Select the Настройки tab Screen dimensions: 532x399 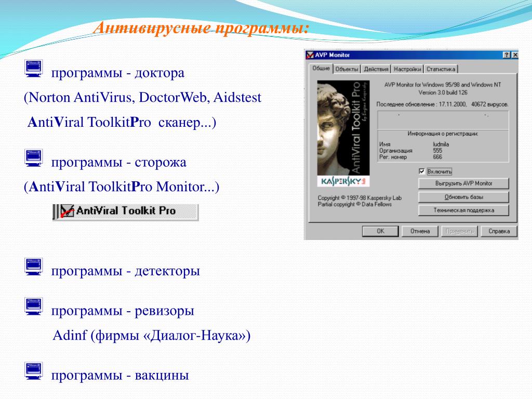407,69
